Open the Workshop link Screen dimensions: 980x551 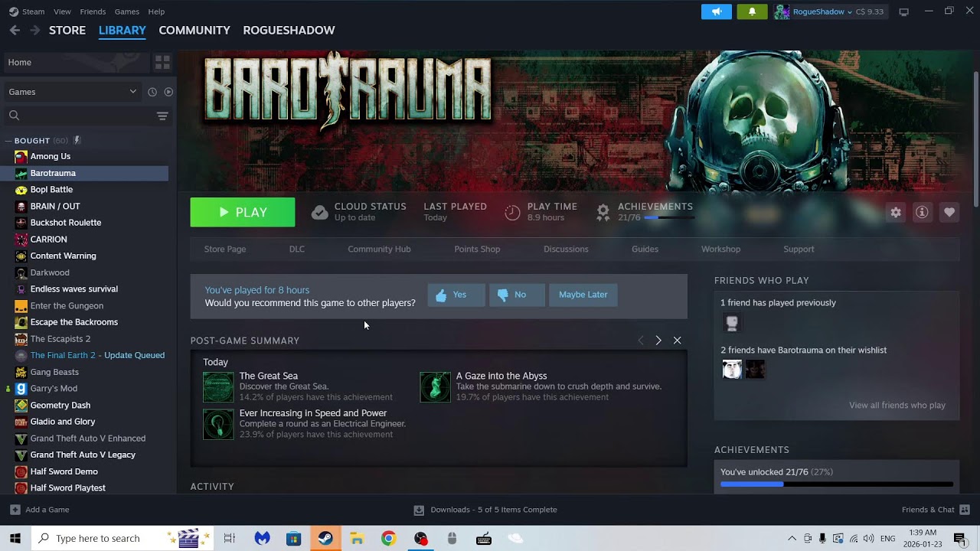click(720, 249)
